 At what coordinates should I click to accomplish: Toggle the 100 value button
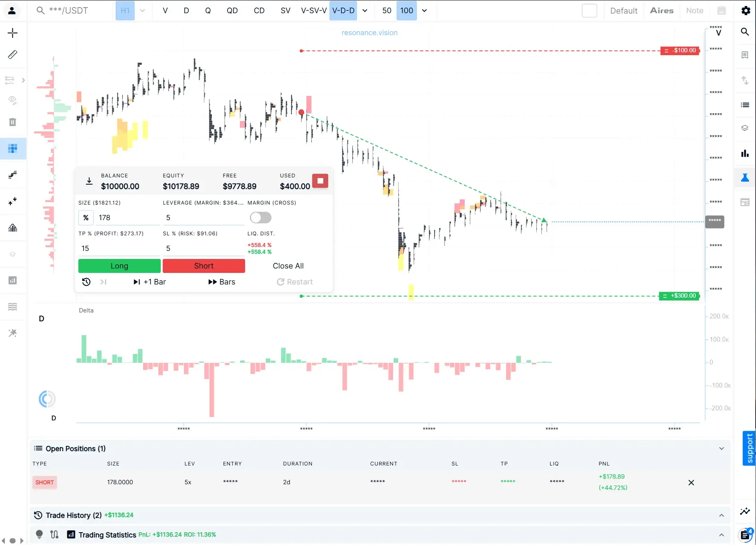[x=407, y=11]
